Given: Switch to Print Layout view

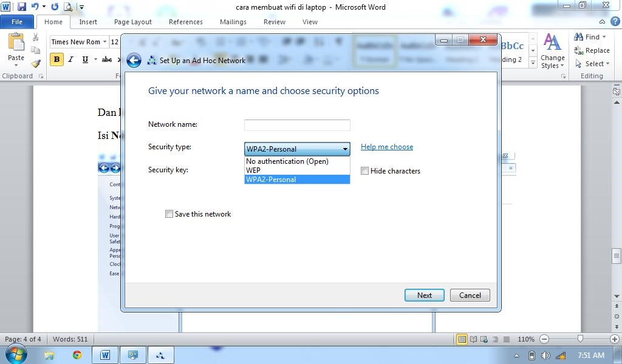Looking at the screenshot, I should coord(462,339).
